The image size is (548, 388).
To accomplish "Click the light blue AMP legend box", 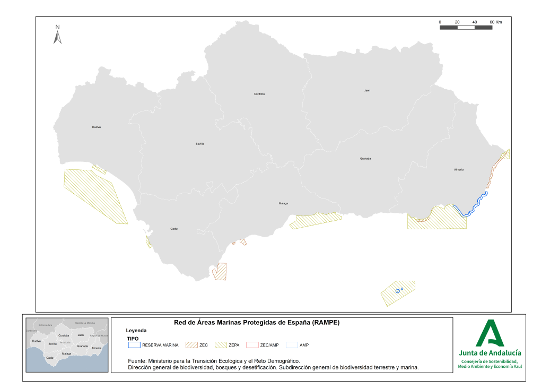I will (x=292, y=345).
